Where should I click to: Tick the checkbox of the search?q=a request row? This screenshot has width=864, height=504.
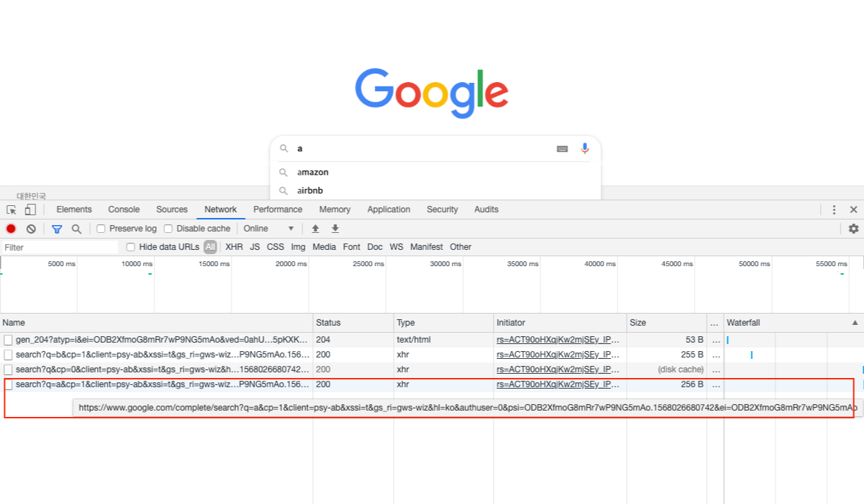(8, 384)
